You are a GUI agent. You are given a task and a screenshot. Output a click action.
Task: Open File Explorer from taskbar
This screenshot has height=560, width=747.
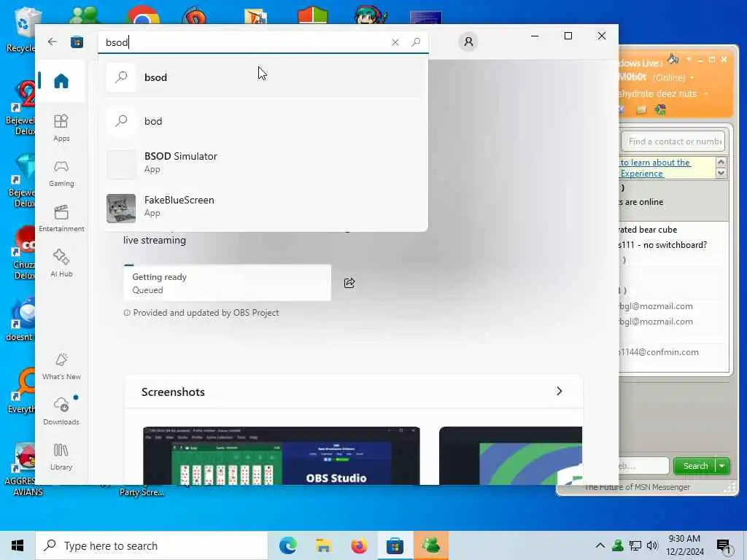tap(323, 545)
